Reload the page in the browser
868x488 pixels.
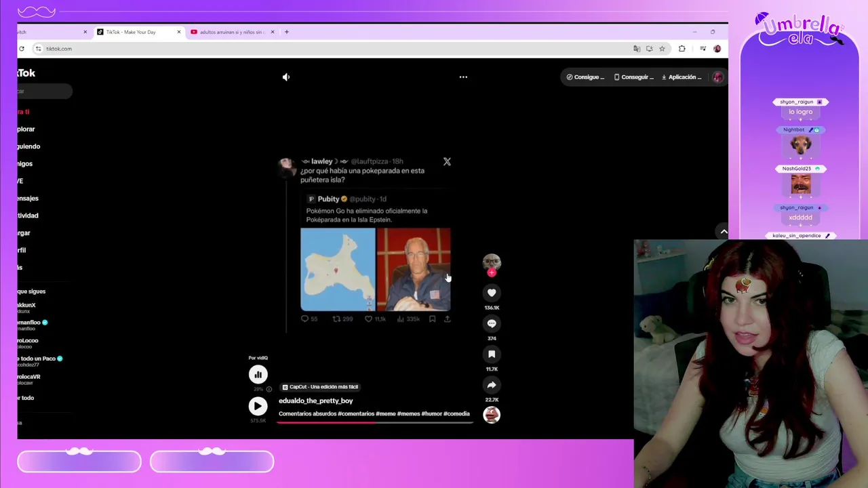click(x=22, y=49)
